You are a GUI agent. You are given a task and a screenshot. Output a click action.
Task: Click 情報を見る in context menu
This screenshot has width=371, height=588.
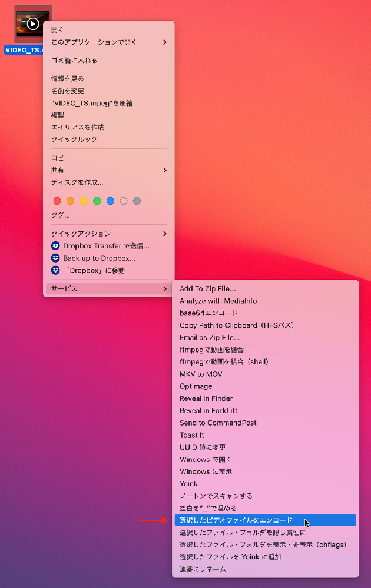click(109, 78)
